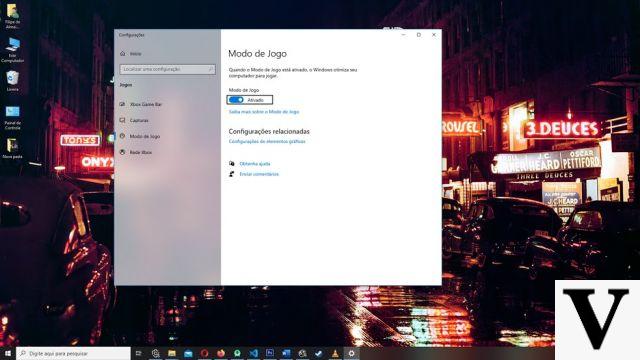Open Task View on the taskbar

coord(139,353)
